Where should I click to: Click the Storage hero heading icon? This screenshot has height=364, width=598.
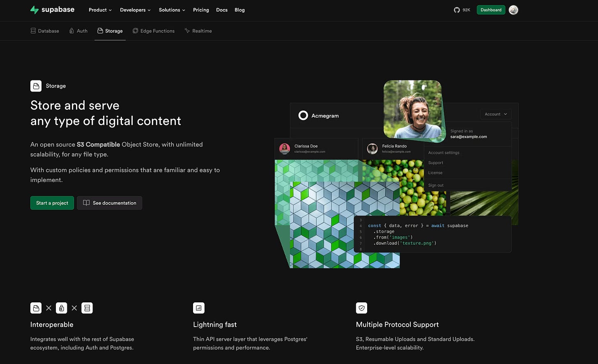(x=36, y=86)
